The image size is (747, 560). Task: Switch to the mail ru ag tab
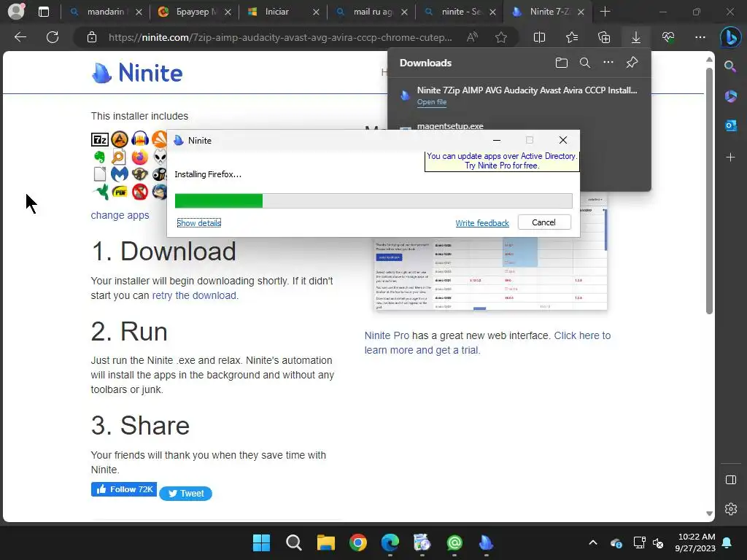(371, 12)
